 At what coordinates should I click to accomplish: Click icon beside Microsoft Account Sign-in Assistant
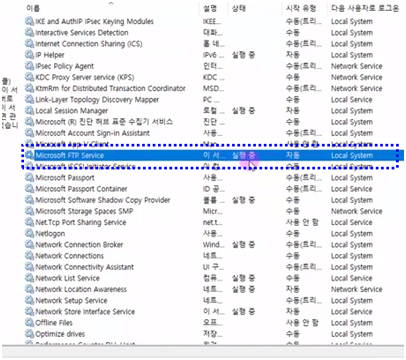coord(29,133)
